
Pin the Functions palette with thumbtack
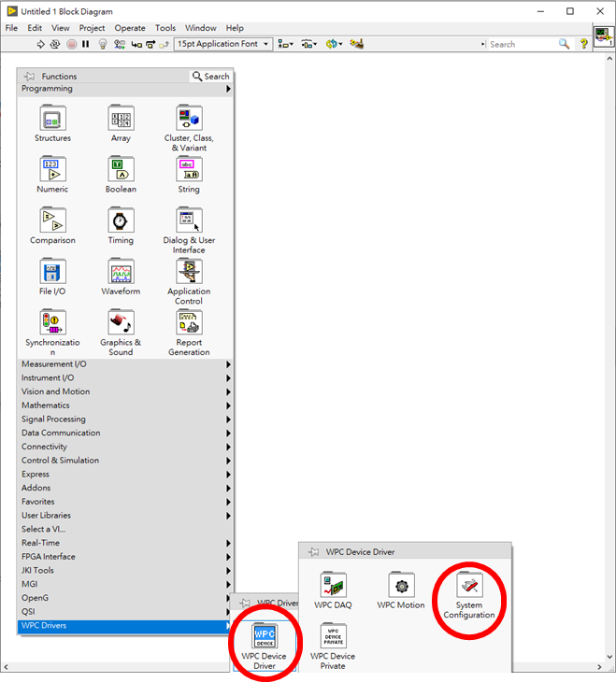30,77
